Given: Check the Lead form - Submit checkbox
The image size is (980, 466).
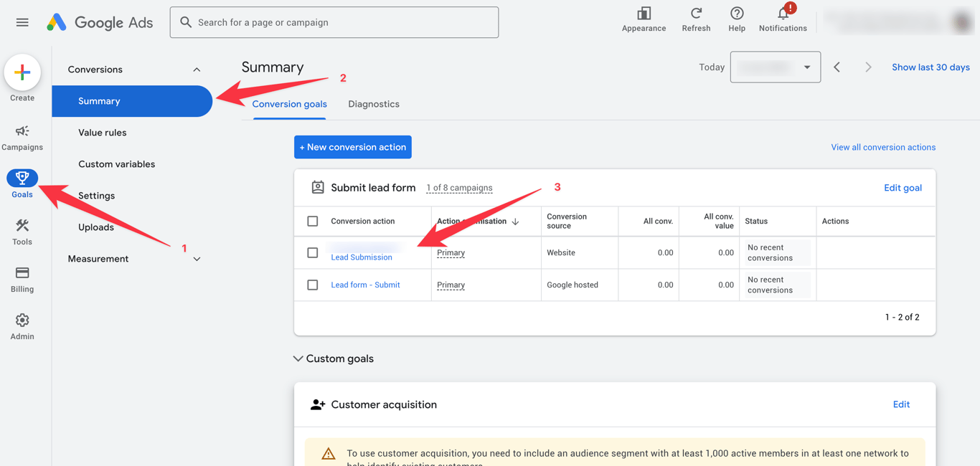Looking at the screenshot, I should pyautogui.click(x=313, y=285).
